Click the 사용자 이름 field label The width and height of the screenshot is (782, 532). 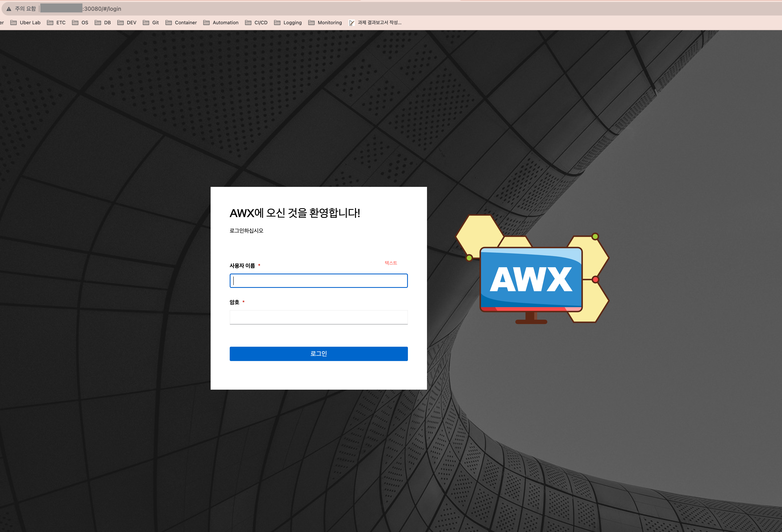click(242, 266)
